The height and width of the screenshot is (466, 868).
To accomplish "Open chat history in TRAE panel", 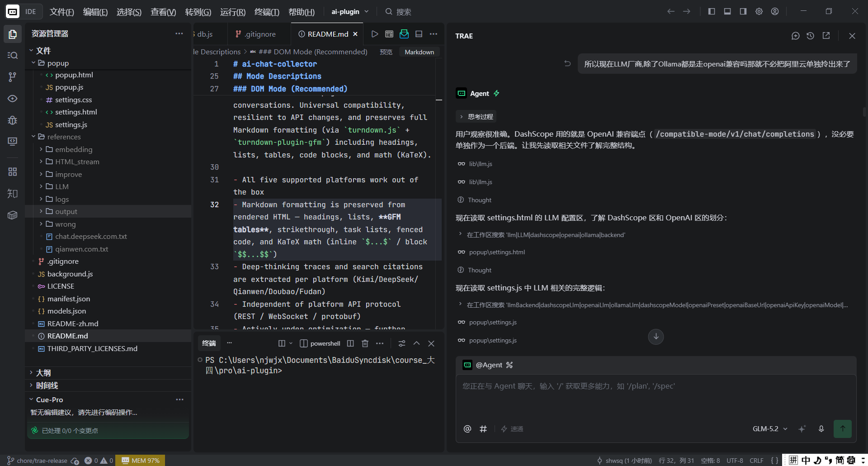I will (x=811, y=36).
